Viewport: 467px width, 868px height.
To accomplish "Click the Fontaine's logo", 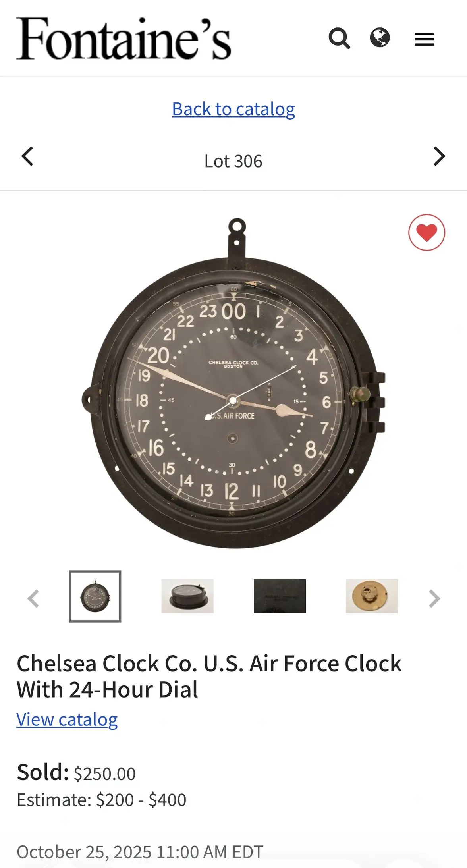I will [x=124, y=39].
